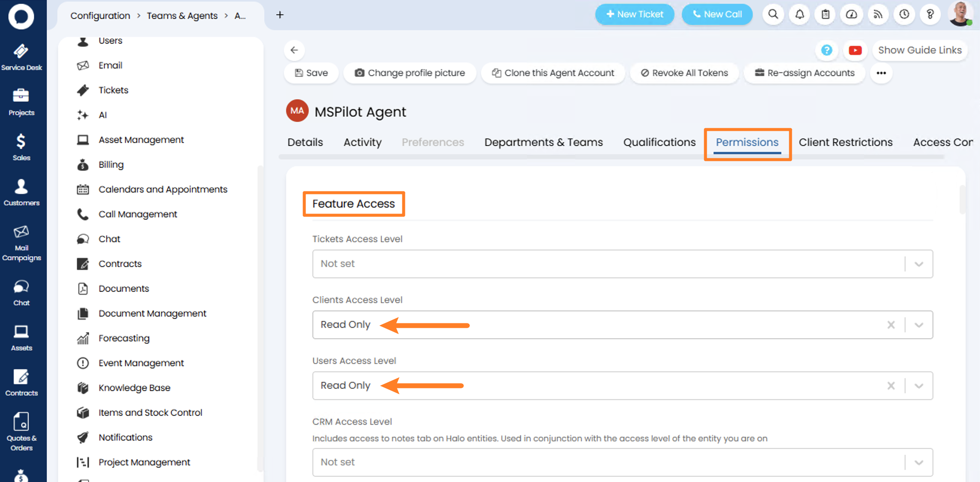Clone this Agent Account
The width and height of the screenshot is (980, 482).
pyautogui.click(x=553, y=73)
